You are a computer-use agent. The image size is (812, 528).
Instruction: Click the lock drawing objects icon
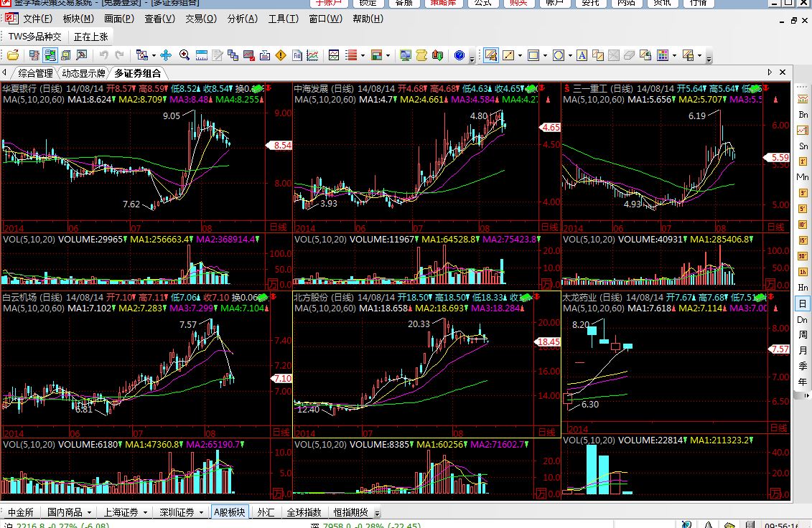pos(645,55)
